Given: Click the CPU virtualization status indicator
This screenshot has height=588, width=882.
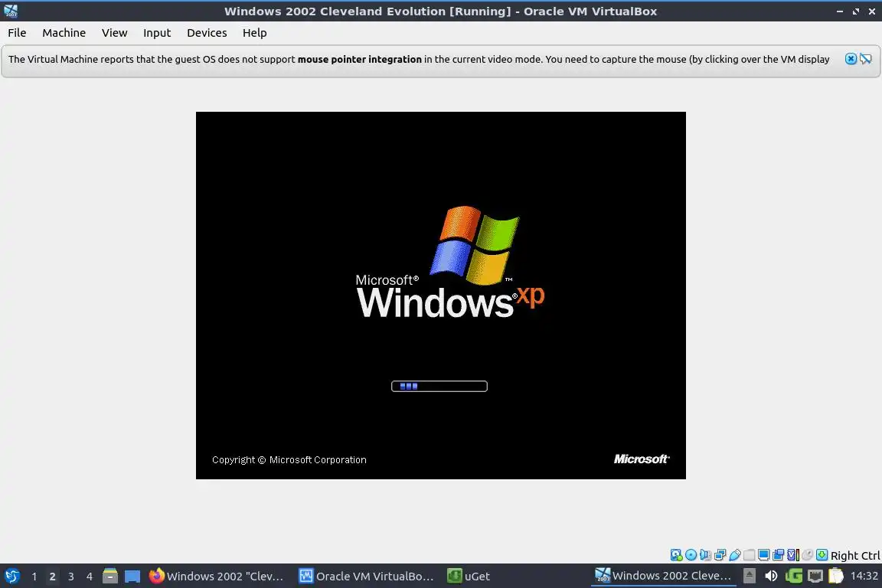Looking at the screenshot, I should tap(793, 555).
